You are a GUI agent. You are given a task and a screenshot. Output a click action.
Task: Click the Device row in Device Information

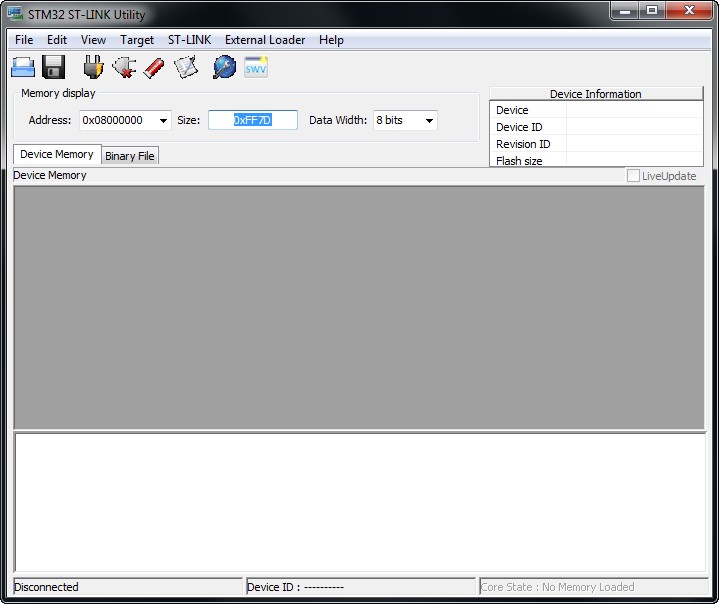coord(597,110)
